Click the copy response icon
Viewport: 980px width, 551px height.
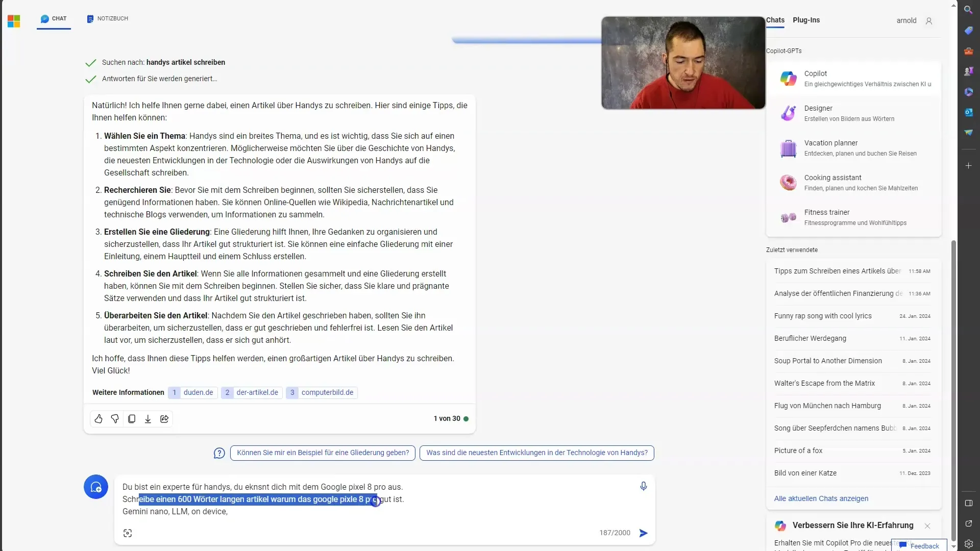tap(131, 418)
